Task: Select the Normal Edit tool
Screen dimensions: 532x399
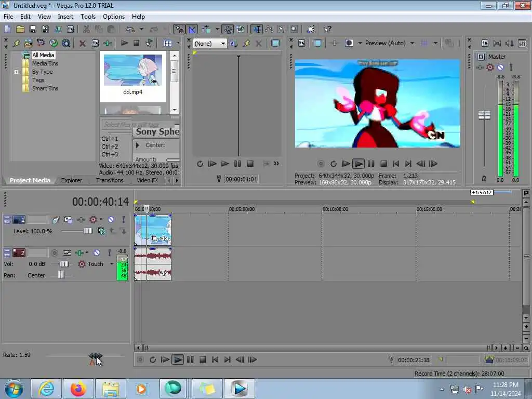Action: (x=257, y=29)
